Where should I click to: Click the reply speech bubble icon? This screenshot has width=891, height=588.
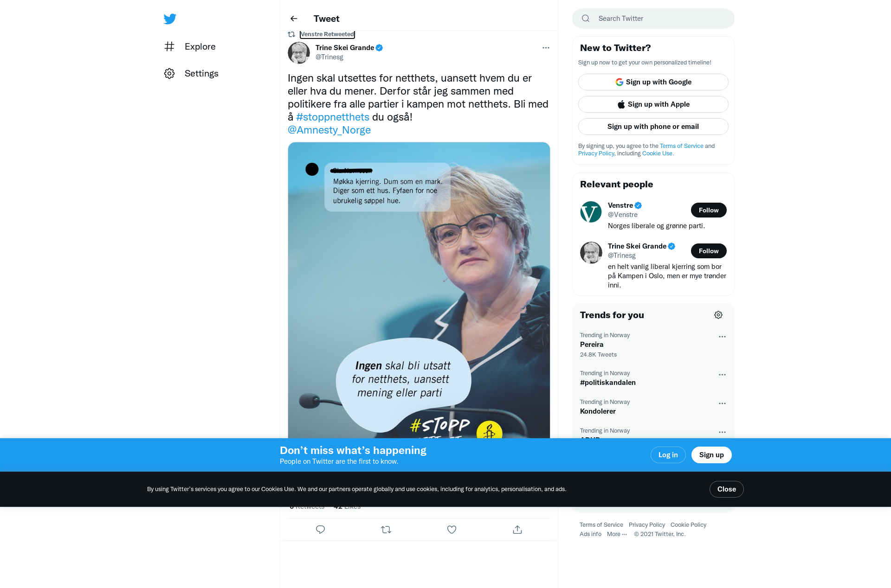320,530
